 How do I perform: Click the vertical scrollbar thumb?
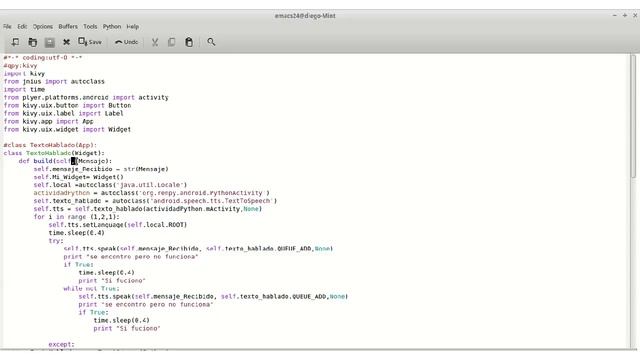tap(633, 116)
